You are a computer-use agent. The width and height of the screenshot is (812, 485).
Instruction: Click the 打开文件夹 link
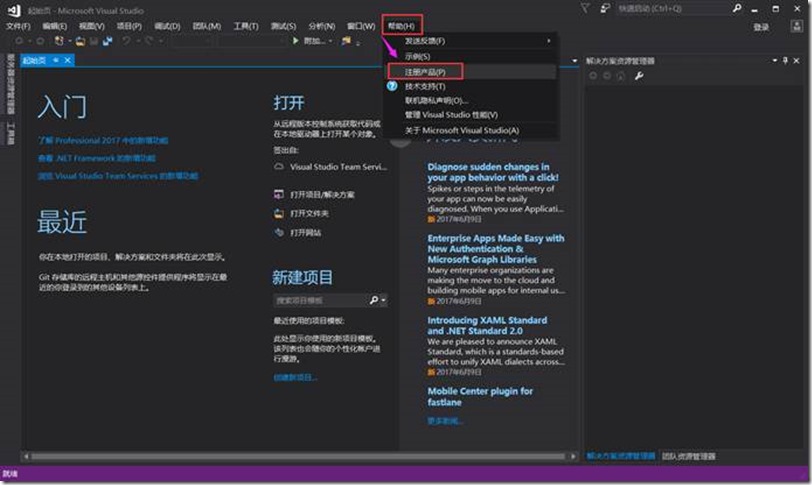[x=309, y=213]
